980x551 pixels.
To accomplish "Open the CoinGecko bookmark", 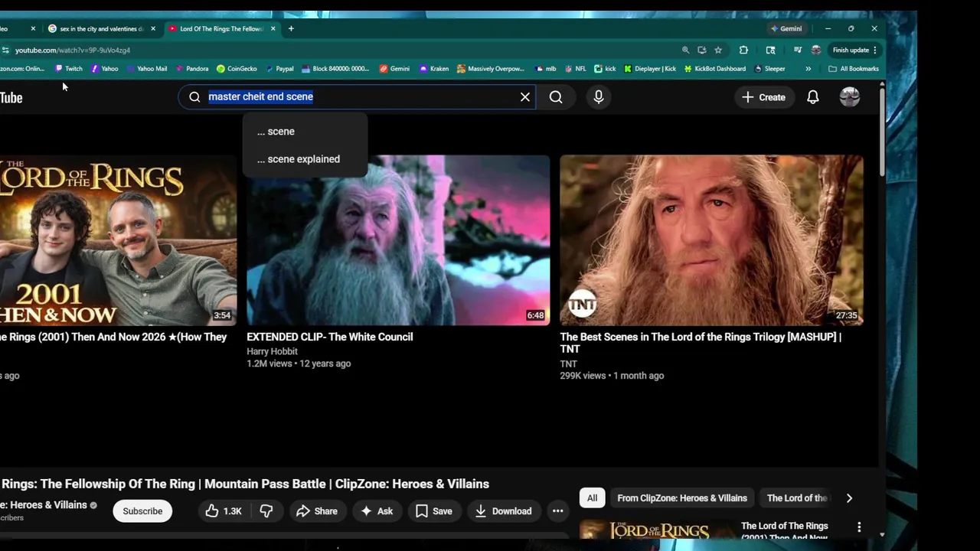I will (x=237, y=69).
